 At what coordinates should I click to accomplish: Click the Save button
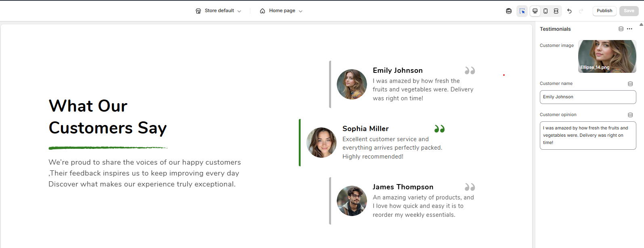pos(629,11)
